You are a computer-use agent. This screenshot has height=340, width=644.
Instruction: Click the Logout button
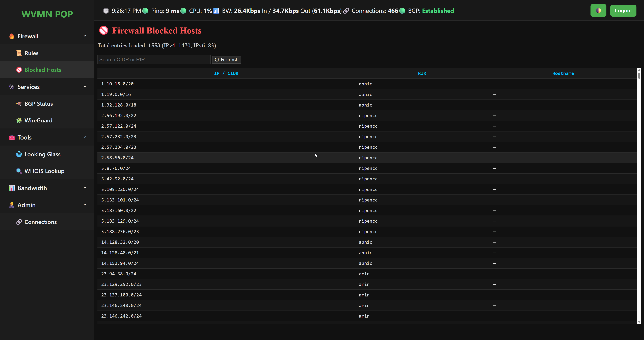(623, 11)
